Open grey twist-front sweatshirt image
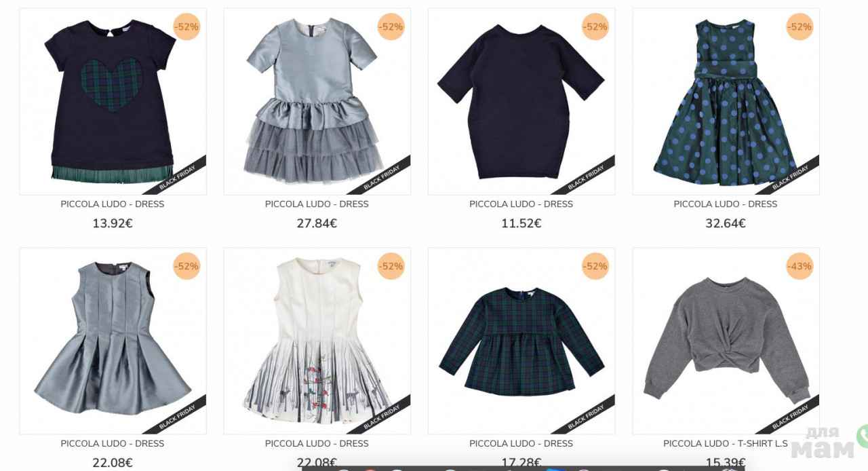 pos(726,341)
